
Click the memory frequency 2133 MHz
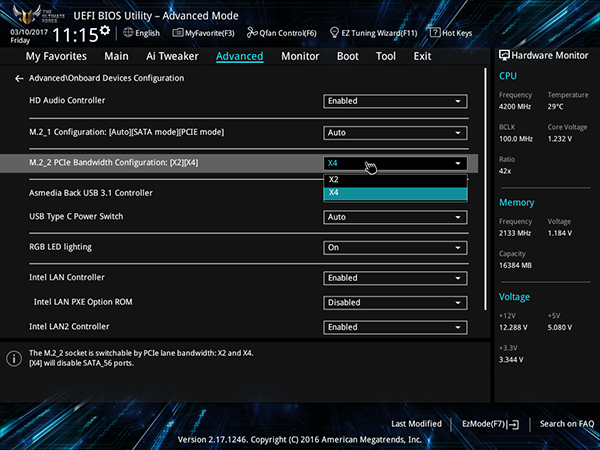[x=515, y=233]
